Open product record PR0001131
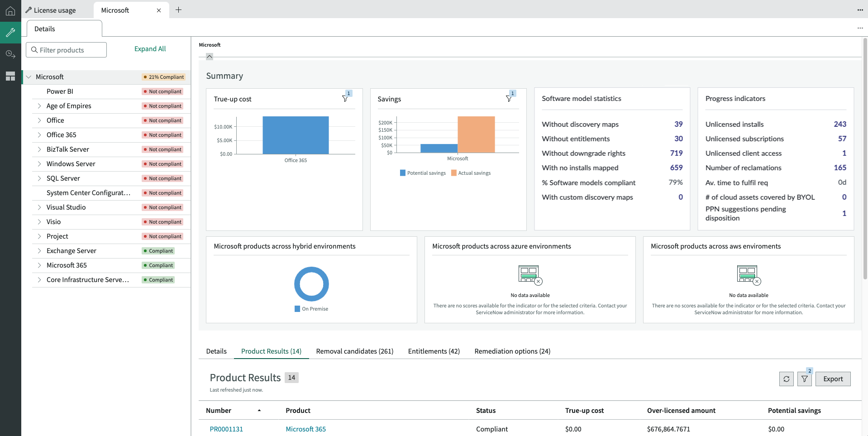Image resolution: width=868 pixels, height=436 pixels. pos(226,429)
